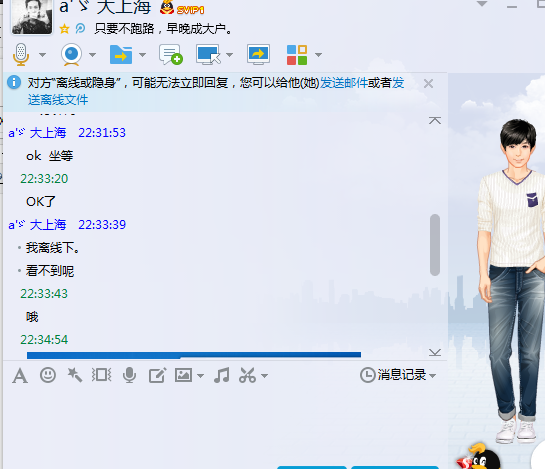This screenshot has width=545, height=469.
Task: Select message text 'OK了'
Action: point(41,202)
